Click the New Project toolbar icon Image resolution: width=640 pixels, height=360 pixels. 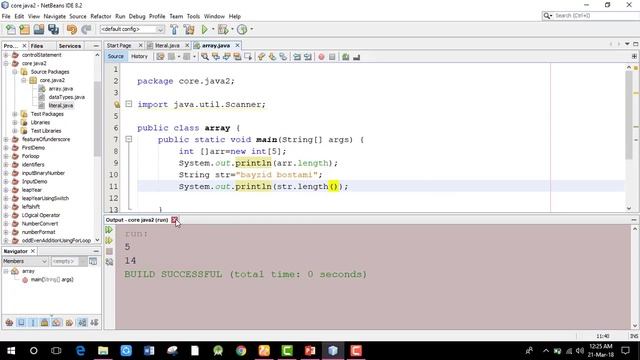24,29
